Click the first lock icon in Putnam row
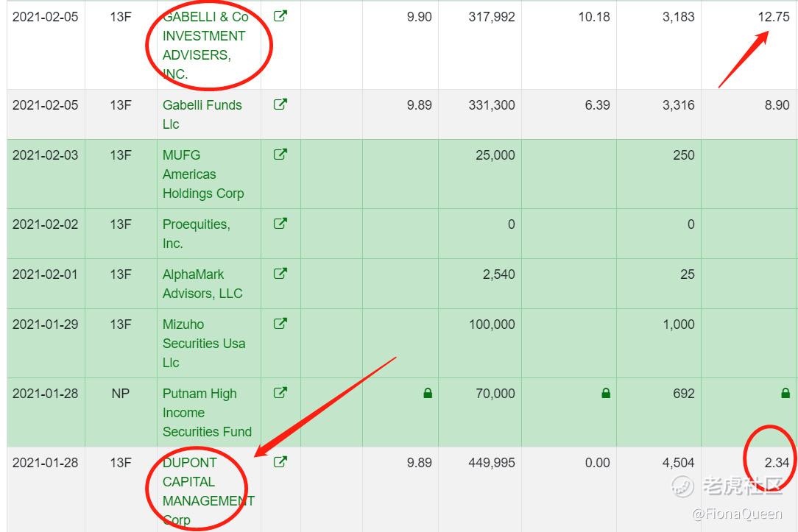This screenshot has width=798, height=532. (x=428, y=393)
